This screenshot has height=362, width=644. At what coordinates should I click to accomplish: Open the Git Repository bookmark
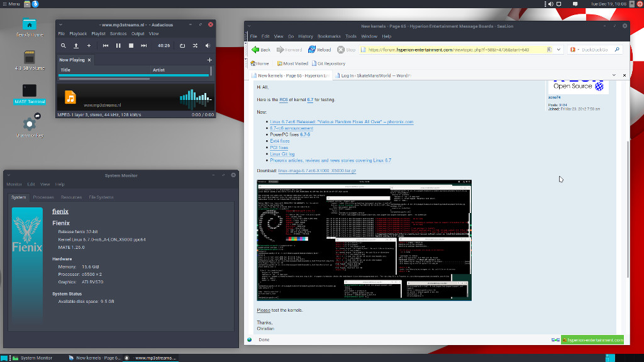click(x=328, y=63)
